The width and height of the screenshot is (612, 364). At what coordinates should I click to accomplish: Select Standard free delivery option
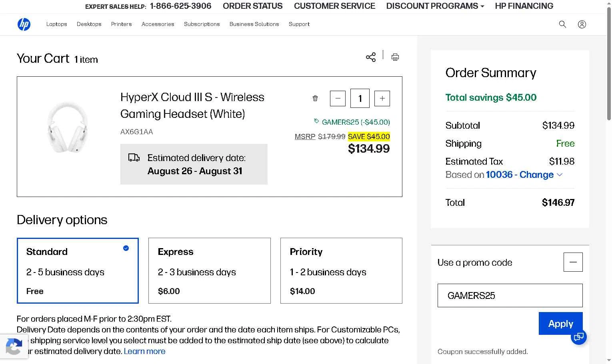[78, 271]
